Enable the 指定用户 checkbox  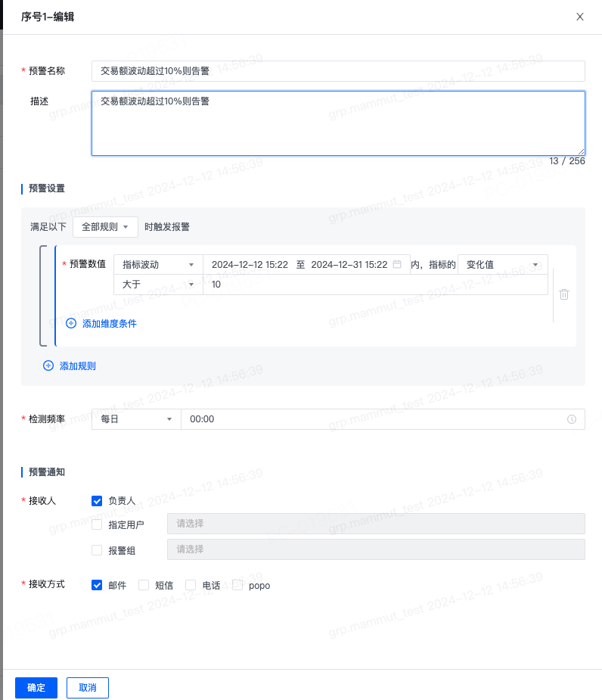(97, 524)
